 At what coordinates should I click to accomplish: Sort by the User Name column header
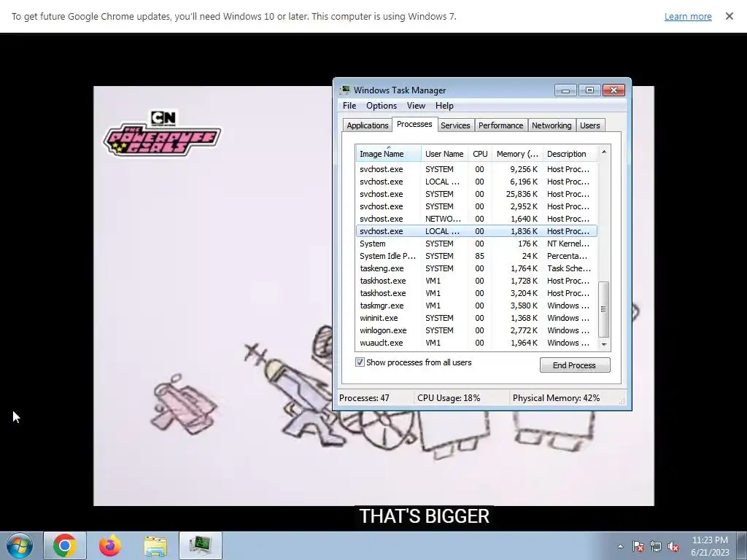point(444,154)
